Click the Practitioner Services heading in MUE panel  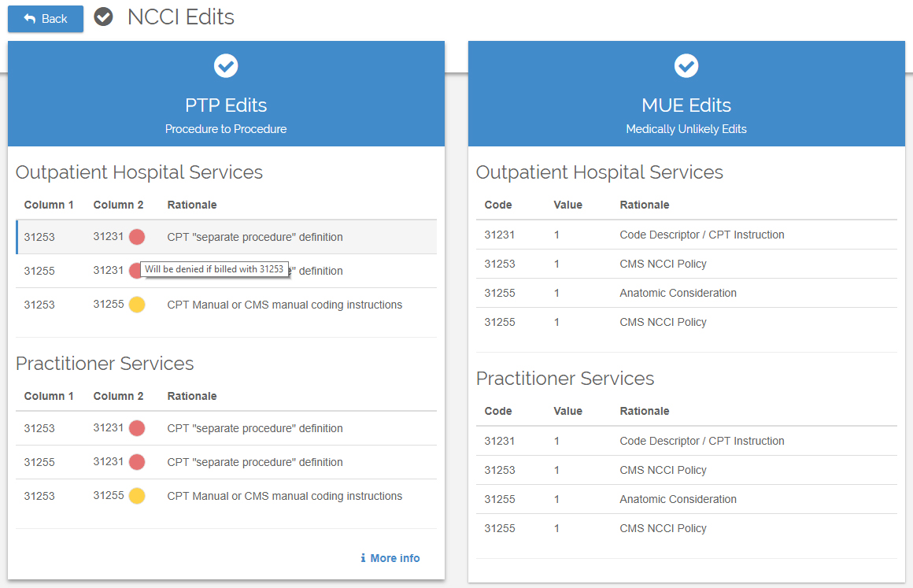point(564,379)
